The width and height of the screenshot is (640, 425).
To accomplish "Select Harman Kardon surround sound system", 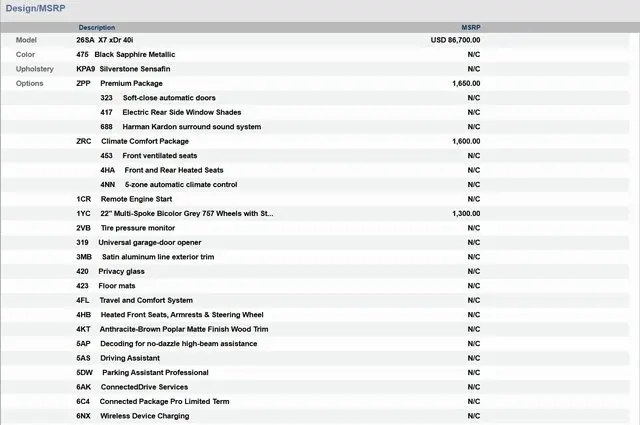I will click(x=191, y=127).
